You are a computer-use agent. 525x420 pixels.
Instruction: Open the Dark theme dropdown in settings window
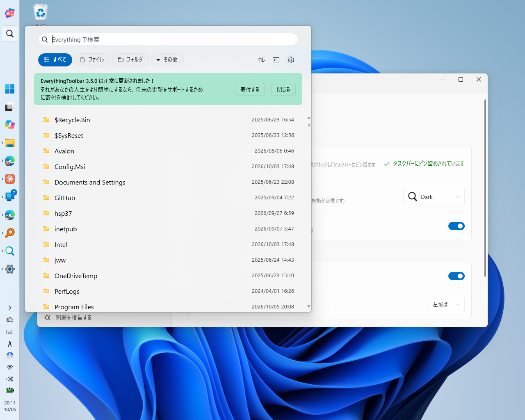[434, 197]
